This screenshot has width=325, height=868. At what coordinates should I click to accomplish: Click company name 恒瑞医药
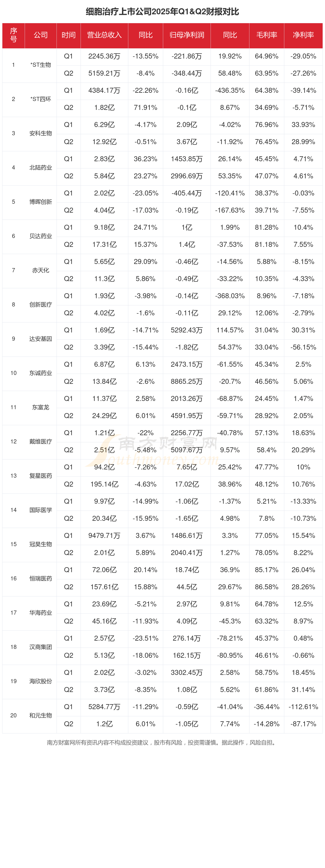tap(41, 578)
